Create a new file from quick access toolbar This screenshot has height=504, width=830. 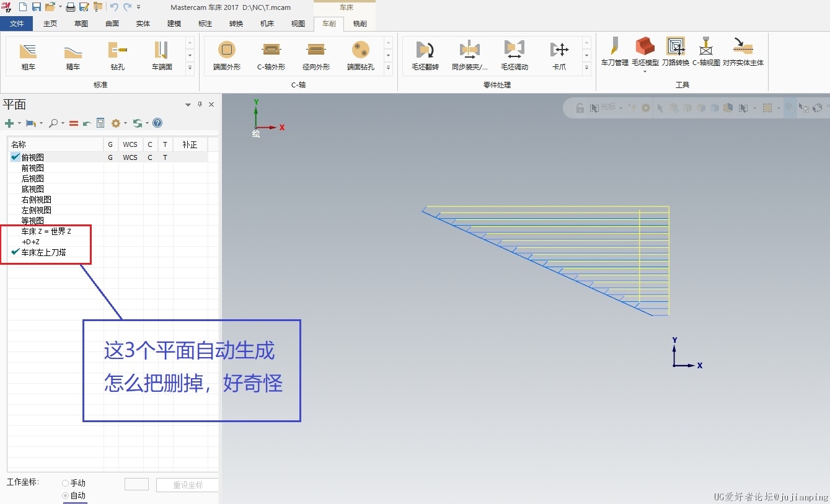[x=22, y=7]
